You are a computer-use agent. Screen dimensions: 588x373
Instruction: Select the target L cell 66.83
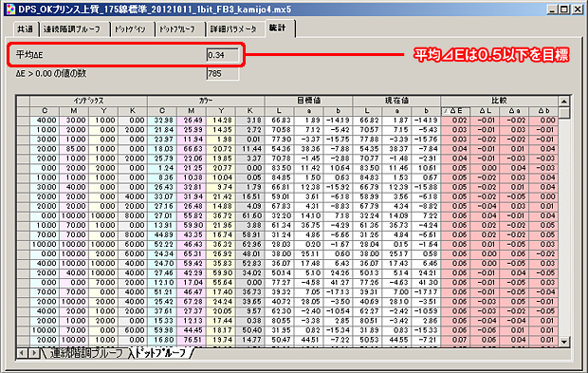pyautogui.click(x=280, y=121)
